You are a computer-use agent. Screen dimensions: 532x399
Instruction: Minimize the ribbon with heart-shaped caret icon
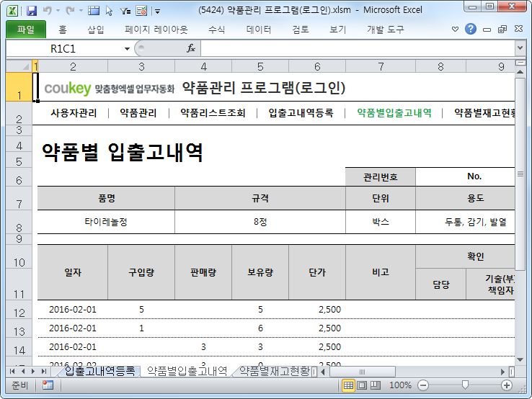(x=455, y=29)
